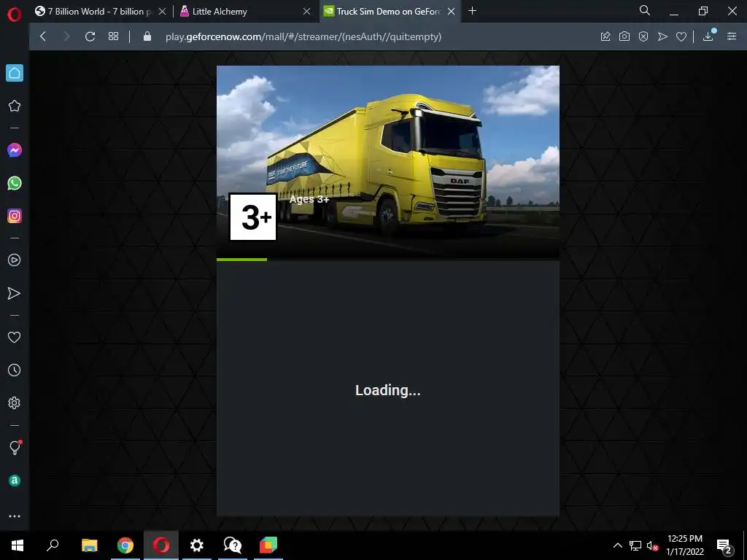Open Windows taskbar search
Screen dimensions: 747x560
(x=53, y=545)
